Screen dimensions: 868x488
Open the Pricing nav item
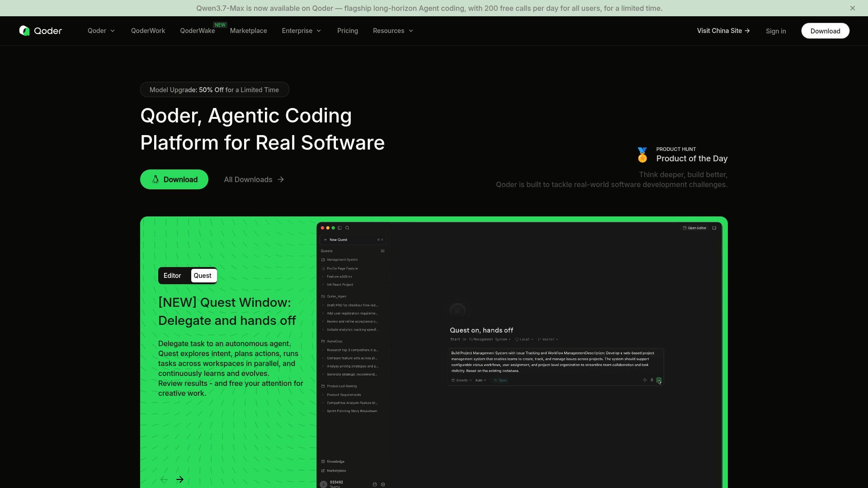[x=348, y=31]
